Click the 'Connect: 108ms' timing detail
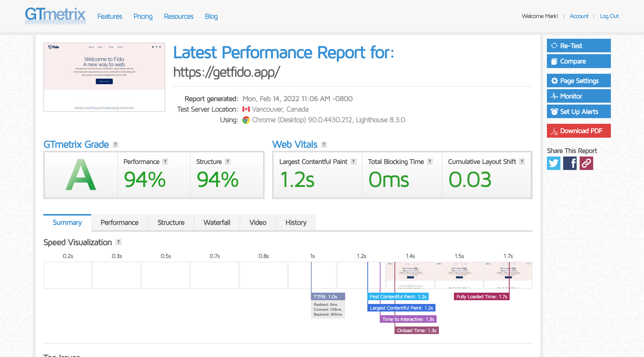 pyautogui.click(x=327, y=310)
